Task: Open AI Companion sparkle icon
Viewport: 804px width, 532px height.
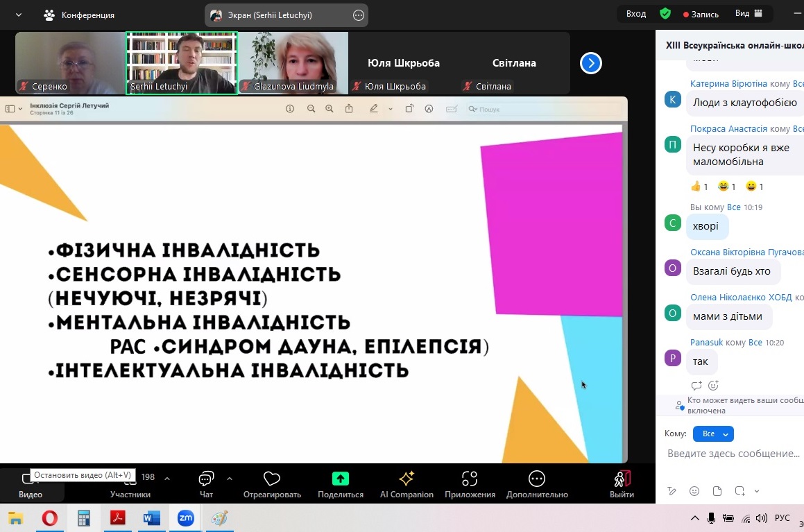Action: 407,479
